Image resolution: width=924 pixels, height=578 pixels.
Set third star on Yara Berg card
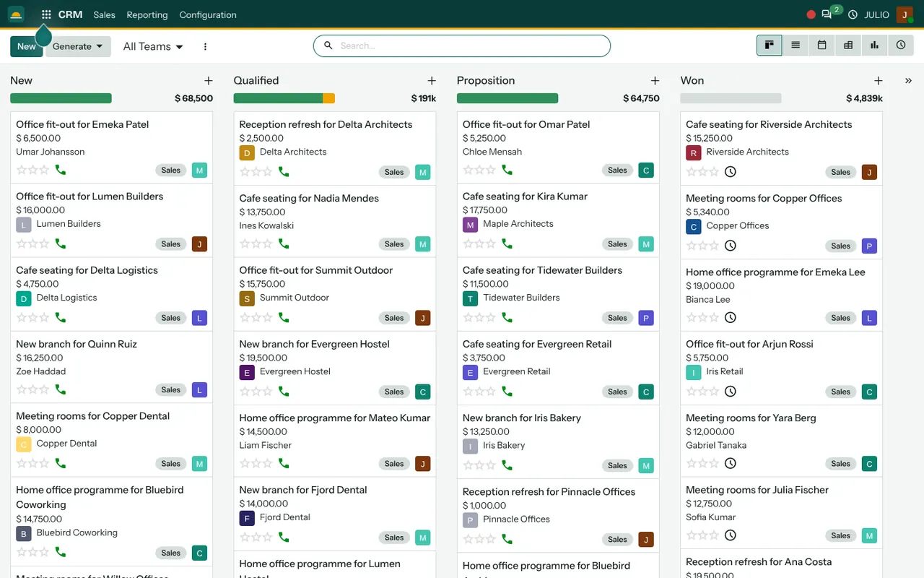(715, 463)
